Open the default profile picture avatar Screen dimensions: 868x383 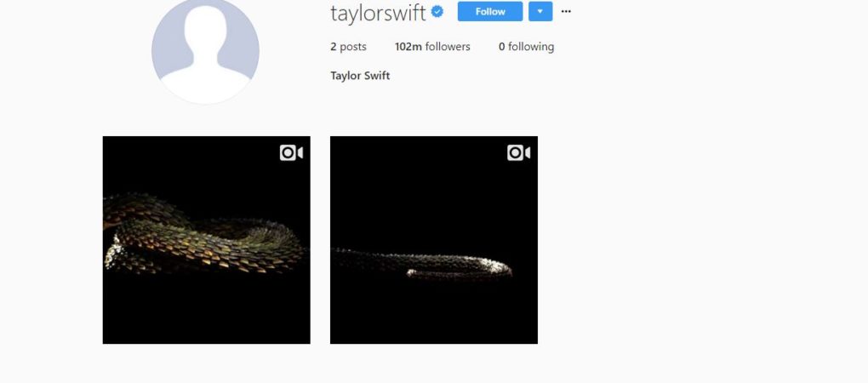pos(205,51)
